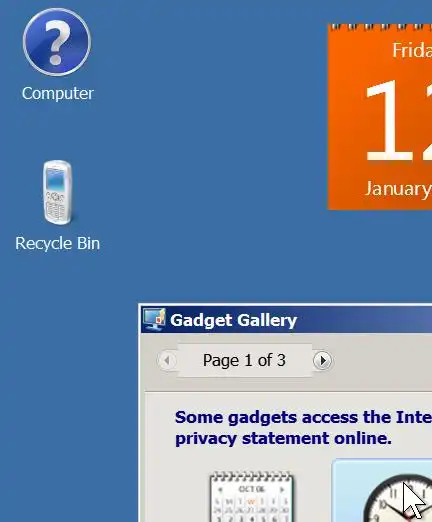Click the clock face on Clock gadget

(x=397, y=498)
